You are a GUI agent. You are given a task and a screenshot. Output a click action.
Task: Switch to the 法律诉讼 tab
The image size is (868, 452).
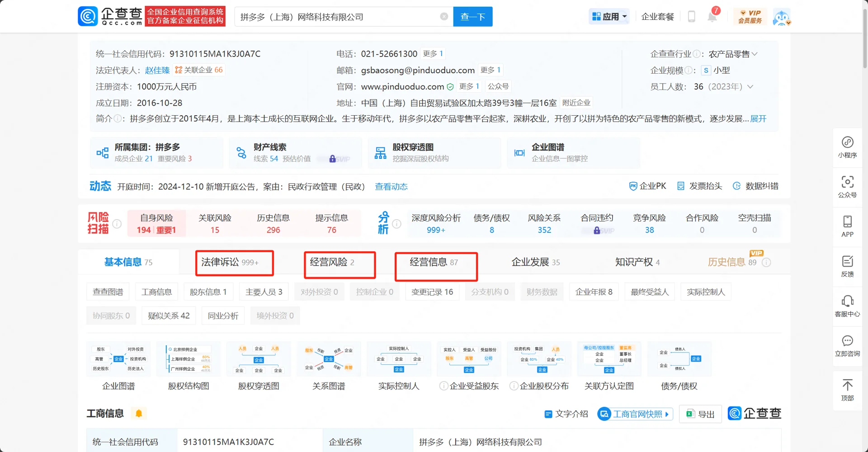coord(230,262)
